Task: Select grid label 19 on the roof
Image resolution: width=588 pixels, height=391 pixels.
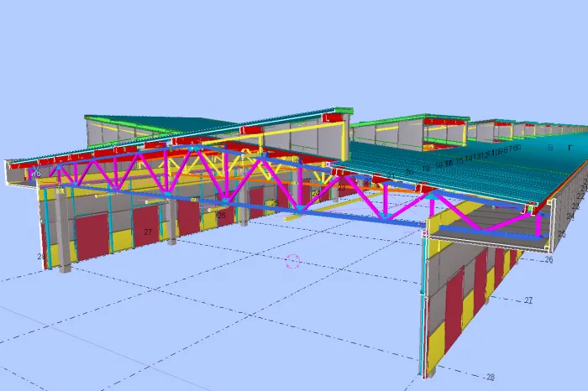Action: click(426, 168)
